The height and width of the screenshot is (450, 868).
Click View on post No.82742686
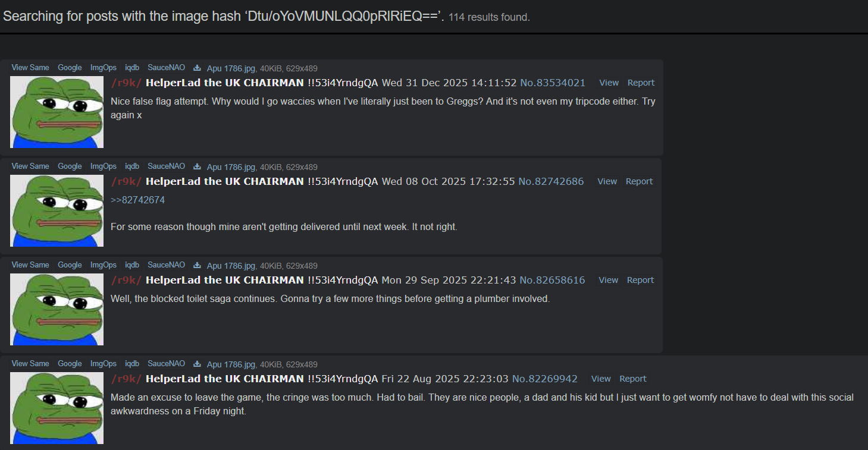coord(607,181)
